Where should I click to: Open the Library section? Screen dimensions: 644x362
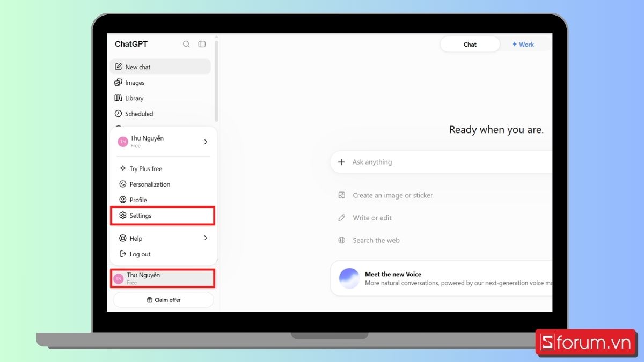[x=160, y=98]
